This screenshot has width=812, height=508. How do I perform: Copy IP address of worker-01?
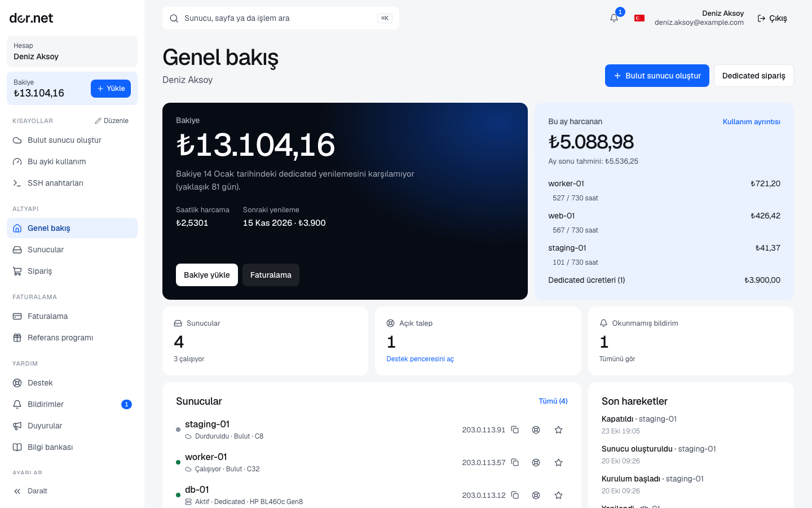515,462
